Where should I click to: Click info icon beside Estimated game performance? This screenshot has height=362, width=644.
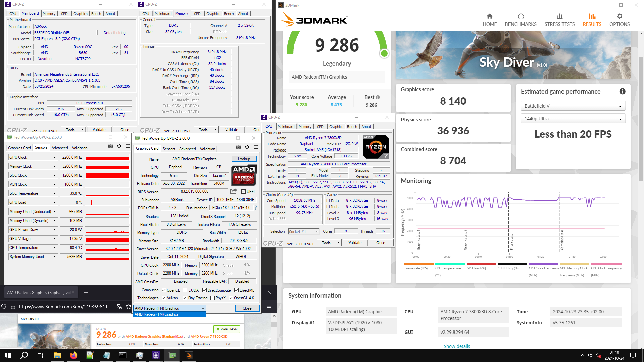tap(622, 92)
